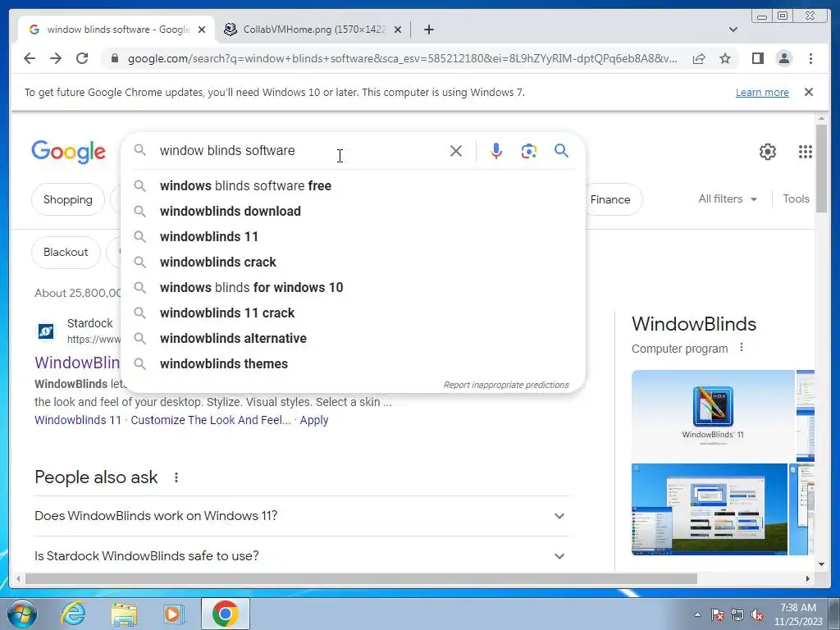The height and width of the screenshot is (630, 840).
Task: Select window blinds software Google tab
Action: (x=116, y=30)
